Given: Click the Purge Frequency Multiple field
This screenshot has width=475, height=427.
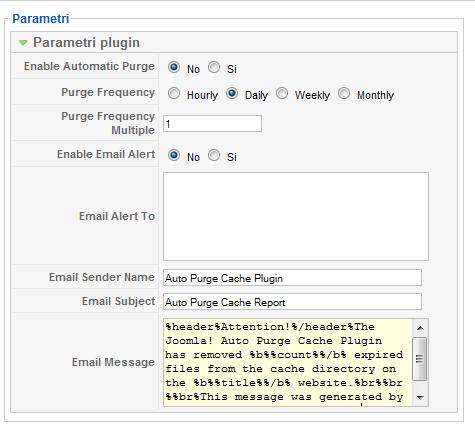Looking at the screenshot, I should pyautogui.click(x=212, y=124).
